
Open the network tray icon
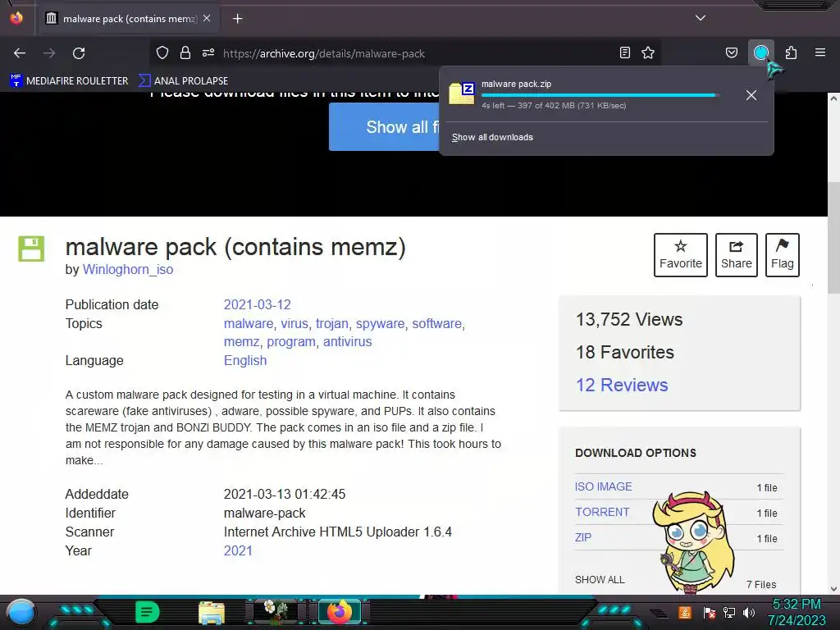[x=729, y=613]
